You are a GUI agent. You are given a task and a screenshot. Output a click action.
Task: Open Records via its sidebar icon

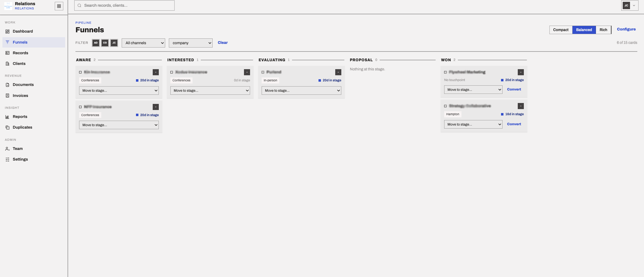[x=8, y=53]
